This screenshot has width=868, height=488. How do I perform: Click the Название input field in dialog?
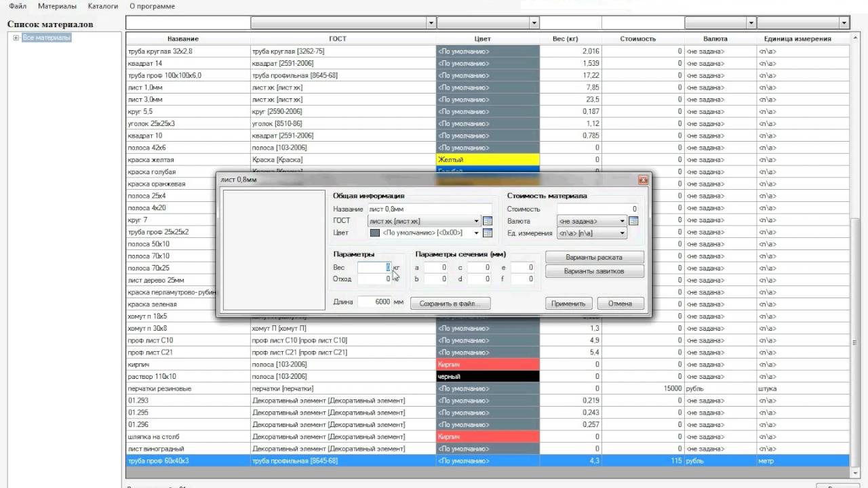(429, 209)
